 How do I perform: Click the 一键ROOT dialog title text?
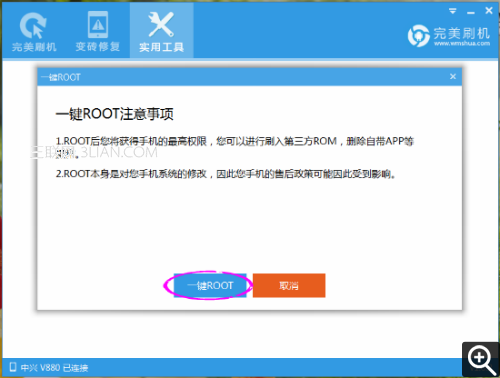pyautogui.click(x=60, y=77)
